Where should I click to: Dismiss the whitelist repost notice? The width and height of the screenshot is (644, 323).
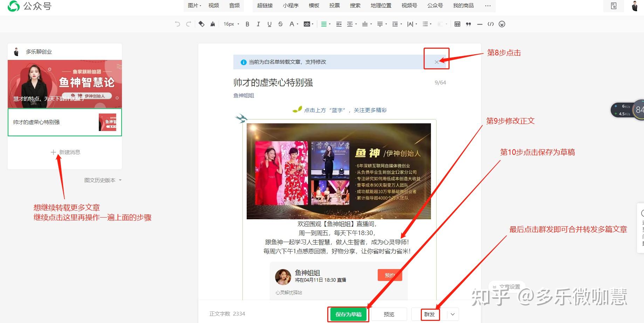(437, 62)
